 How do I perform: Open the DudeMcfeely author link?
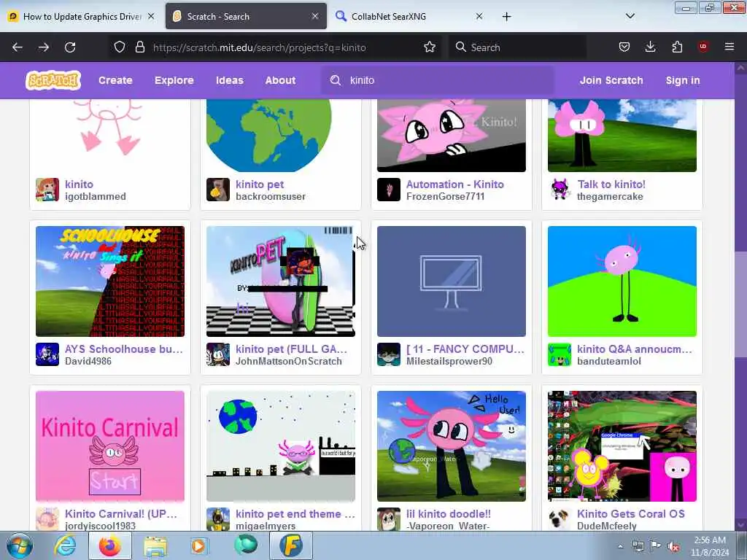click(x=607, y=526)
